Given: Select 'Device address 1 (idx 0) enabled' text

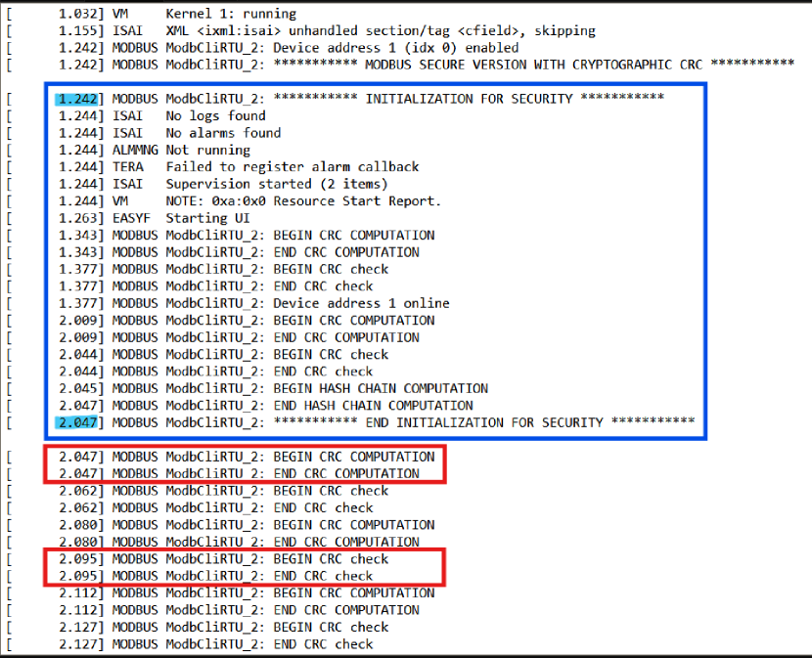Looking at the screenshot, I should (x=395, y=48).
